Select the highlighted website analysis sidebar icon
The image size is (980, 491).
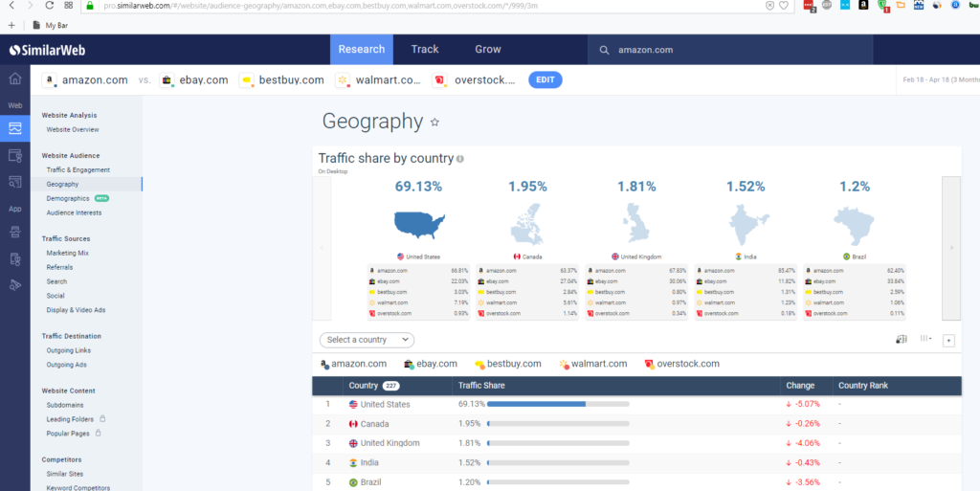(14, 128)
